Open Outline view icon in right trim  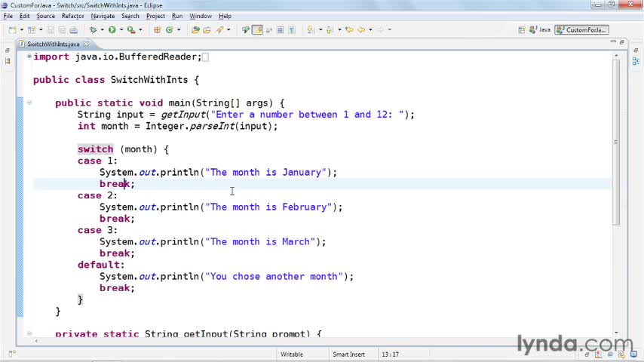coord(636,61)
